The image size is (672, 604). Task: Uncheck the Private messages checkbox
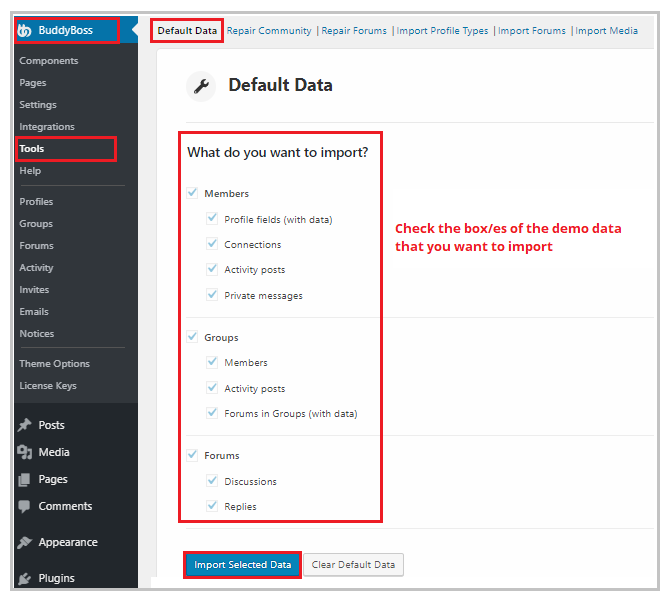point(212,294)
